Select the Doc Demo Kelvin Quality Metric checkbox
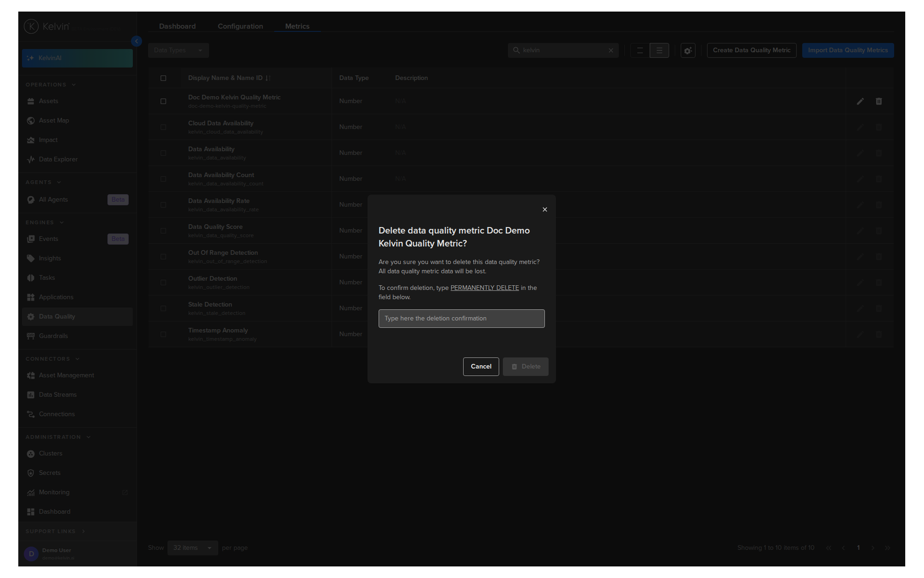Image resolution: width=924 pixels, height=578 pixels. (x=163, y=101)
